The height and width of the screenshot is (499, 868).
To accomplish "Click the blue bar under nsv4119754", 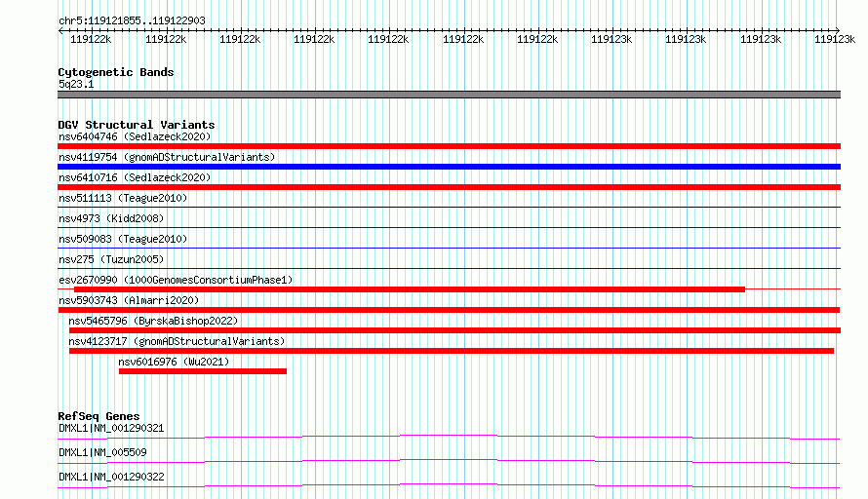I will click(449, 167).
